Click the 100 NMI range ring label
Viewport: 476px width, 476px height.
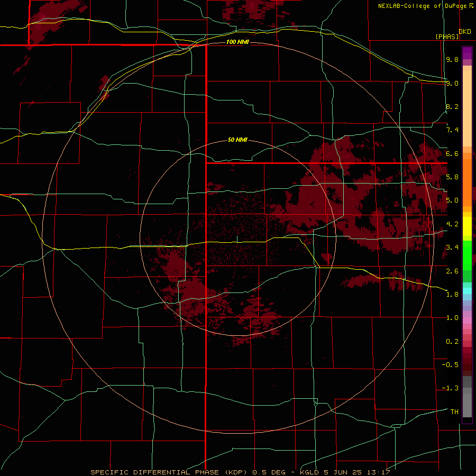[x=237, y=42]
